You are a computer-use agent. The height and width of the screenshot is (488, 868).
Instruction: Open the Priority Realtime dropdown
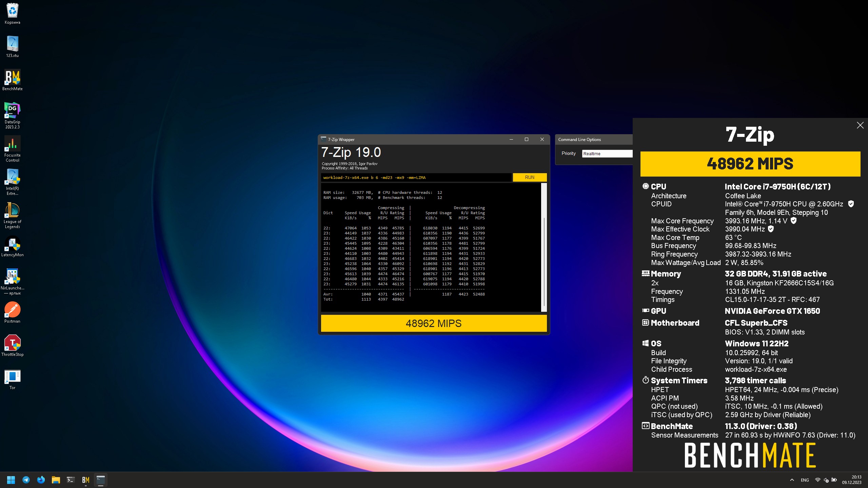click(607, 154)
